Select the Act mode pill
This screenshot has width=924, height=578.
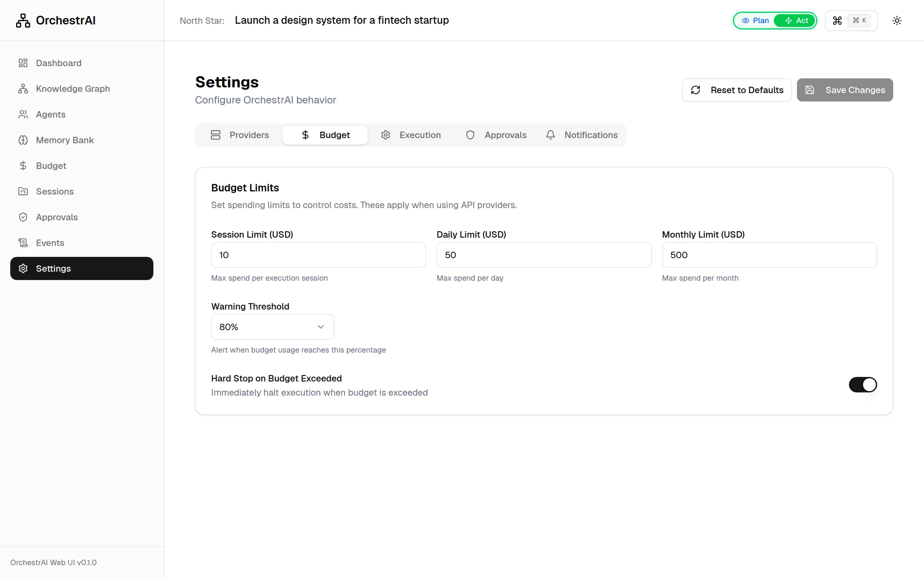[795, 20]
